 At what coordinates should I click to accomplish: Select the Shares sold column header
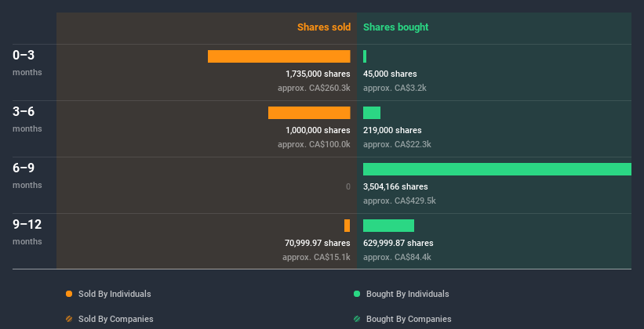pos(324,27)
